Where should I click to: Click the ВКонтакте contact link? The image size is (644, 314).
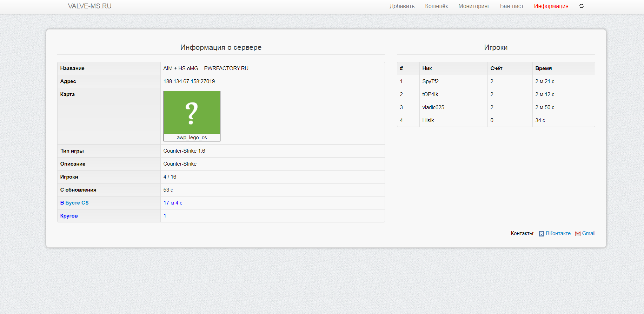558,233
